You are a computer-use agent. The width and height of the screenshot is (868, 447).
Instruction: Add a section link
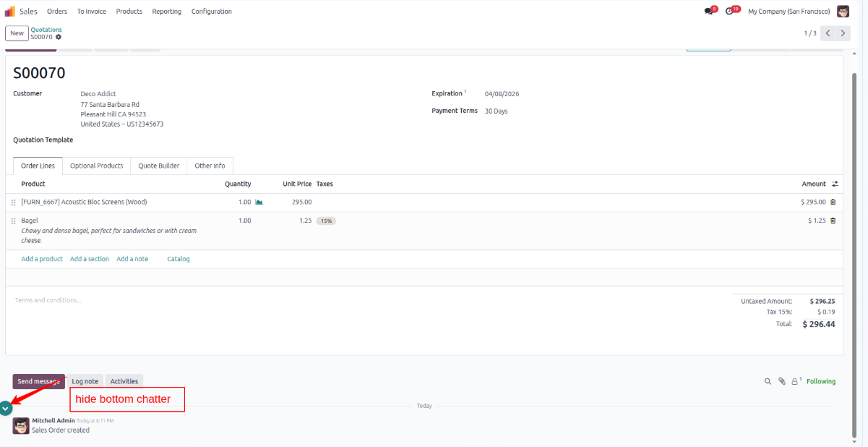click(90, 259)
